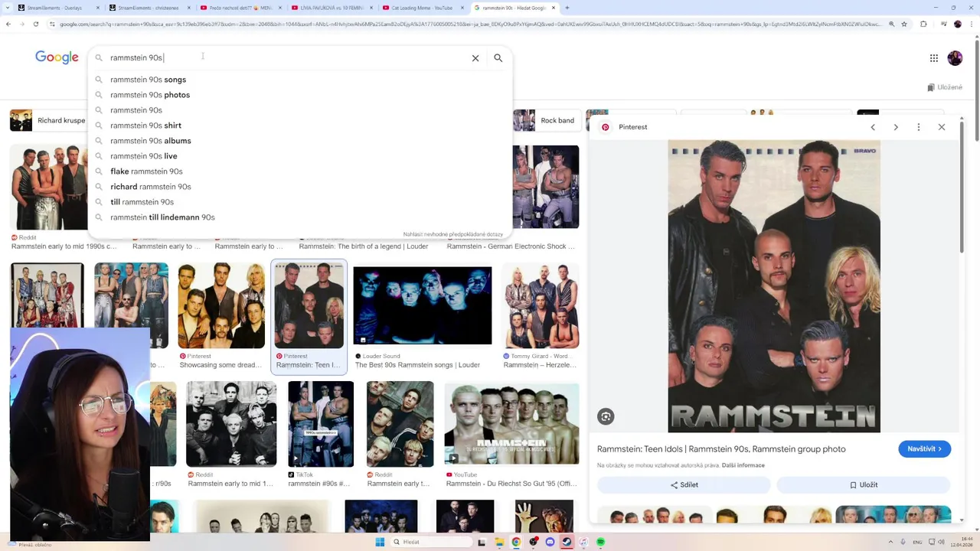The height and width of the screenshot is (551, 980).
Task: Search this image with Google Lens icon
Action: [x=606, y=416]
